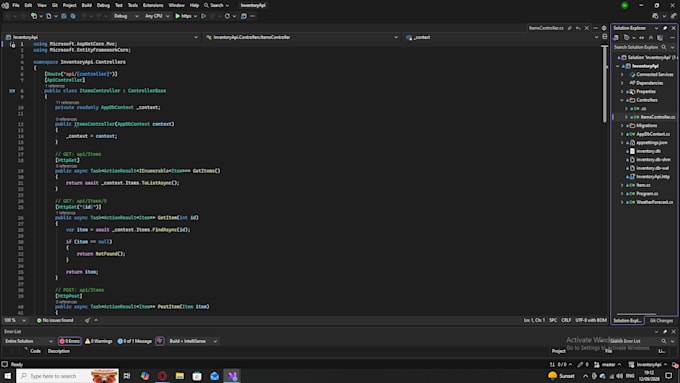Start debugging with the https green play button

pos(183,16)
